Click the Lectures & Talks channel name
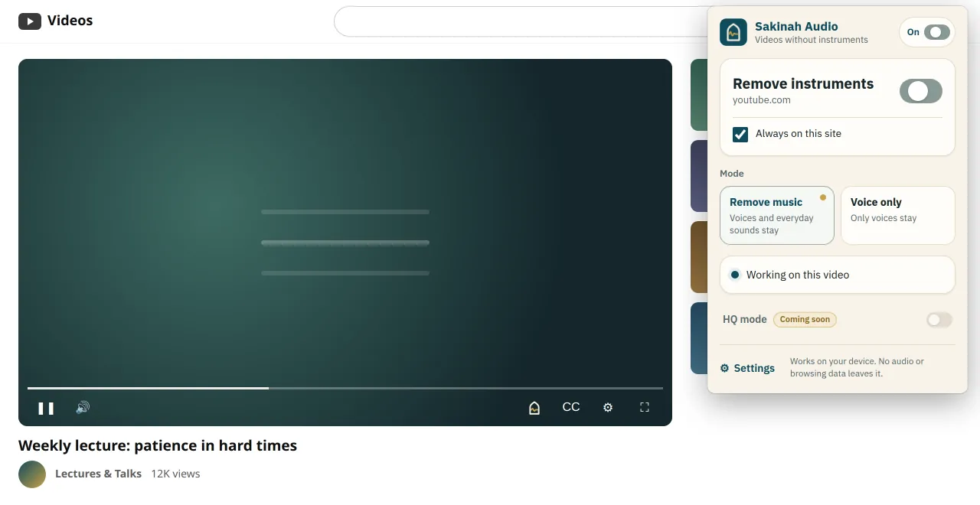980x505 pixels. click(98, 474)
